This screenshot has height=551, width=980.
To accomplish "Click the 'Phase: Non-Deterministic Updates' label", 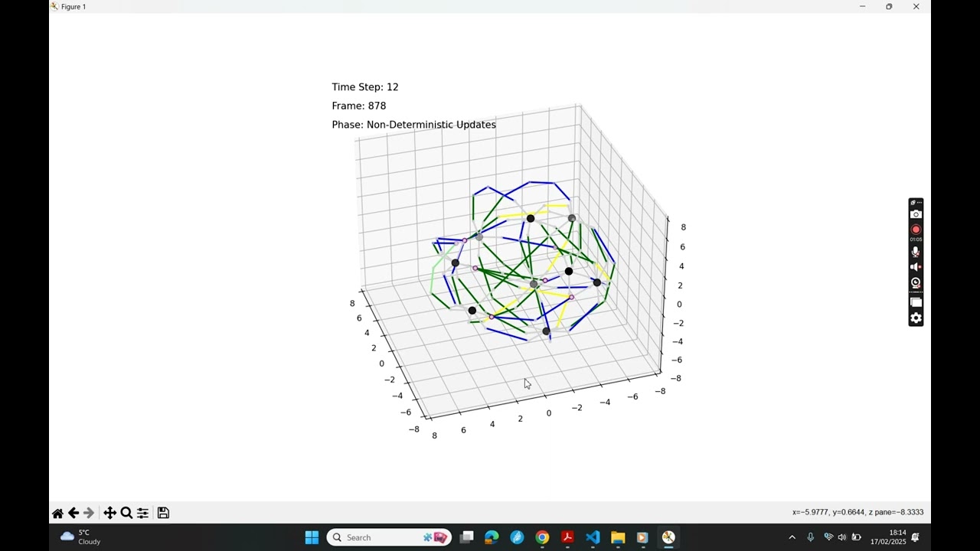I will click(413, 125).
